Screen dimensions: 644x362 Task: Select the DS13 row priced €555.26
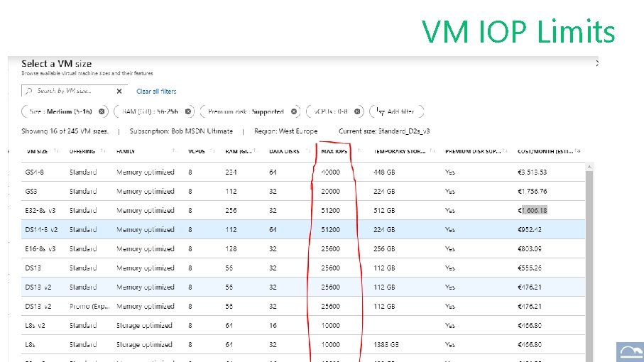[x=303, y=268]
